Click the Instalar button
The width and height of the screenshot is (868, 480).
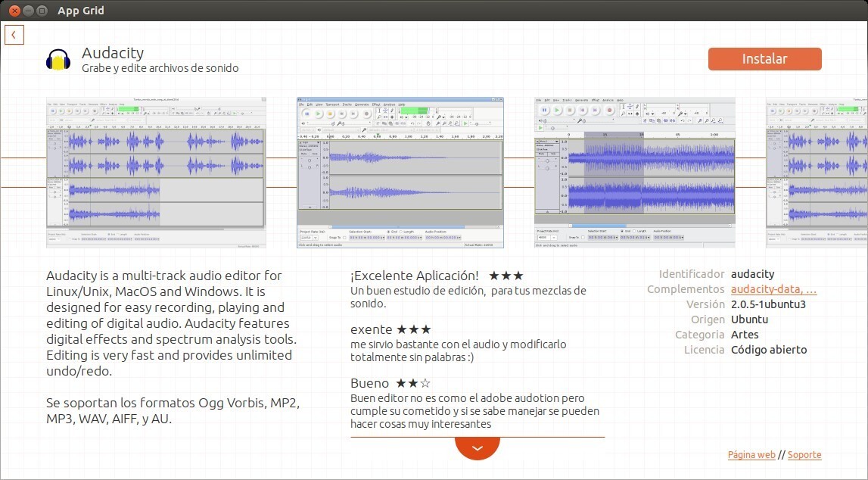pos(764,58)
